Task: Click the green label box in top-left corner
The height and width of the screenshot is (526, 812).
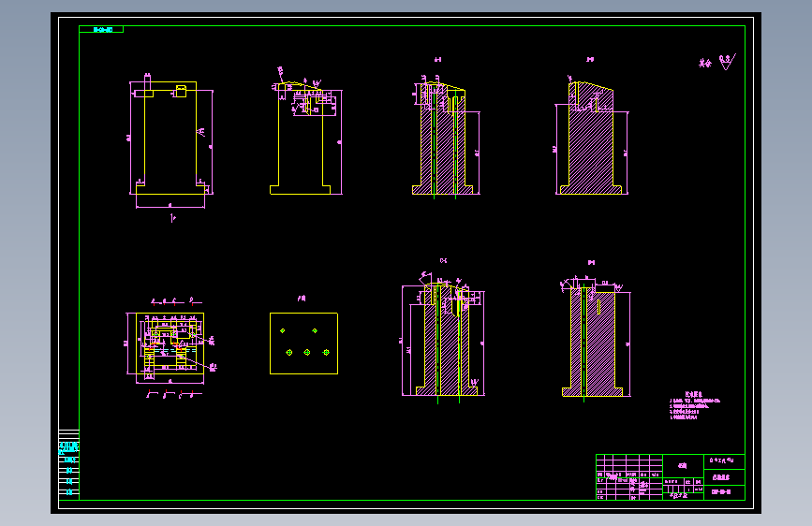Action: tap(101, 30)
